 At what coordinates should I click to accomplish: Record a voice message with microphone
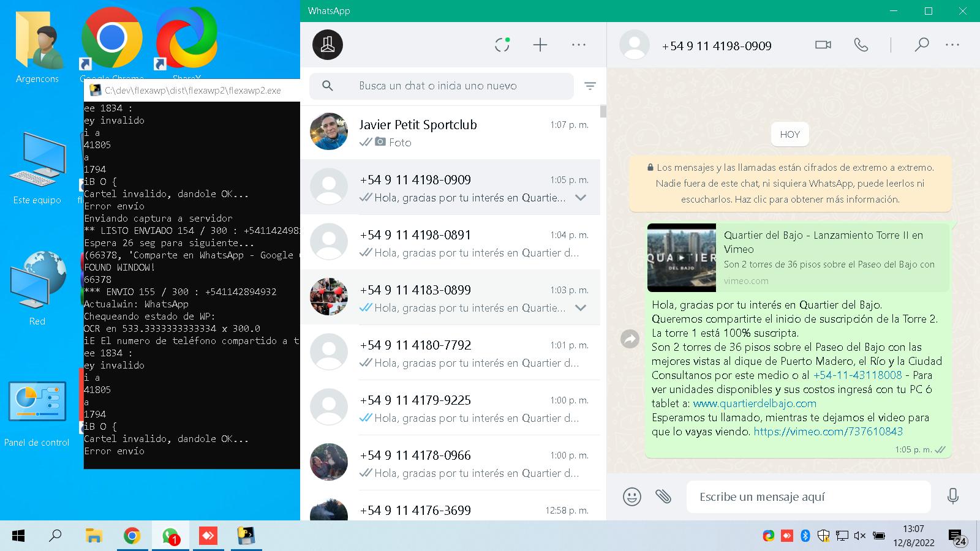[x=952, y=497]
